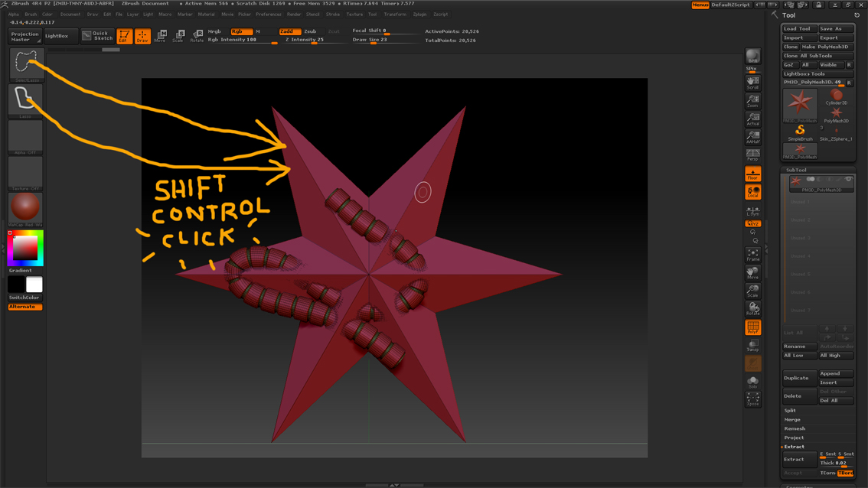
Task: Toggle the subtool eye visibility icon
Action: pos(848,179)
